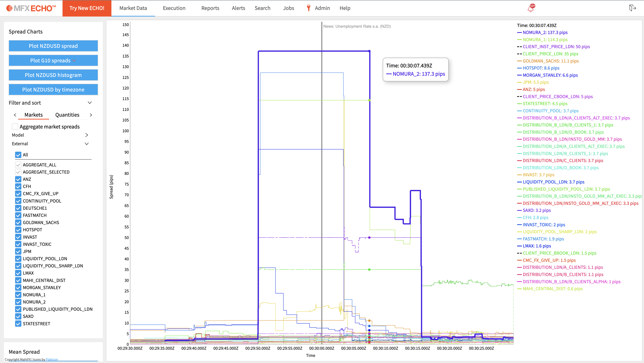Collapse the Filter and sort section
This screenshot has width=644, height=363.
(x=90, y=103)
